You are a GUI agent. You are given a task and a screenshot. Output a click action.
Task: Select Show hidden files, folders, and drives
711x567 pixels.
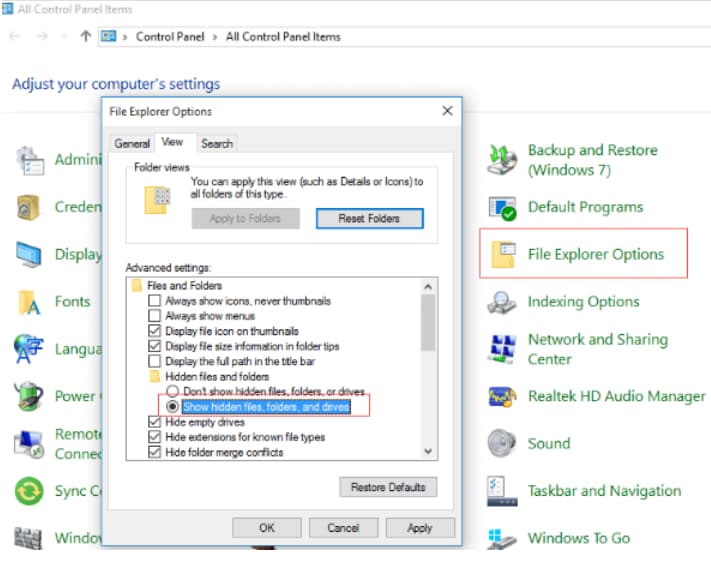172,406
